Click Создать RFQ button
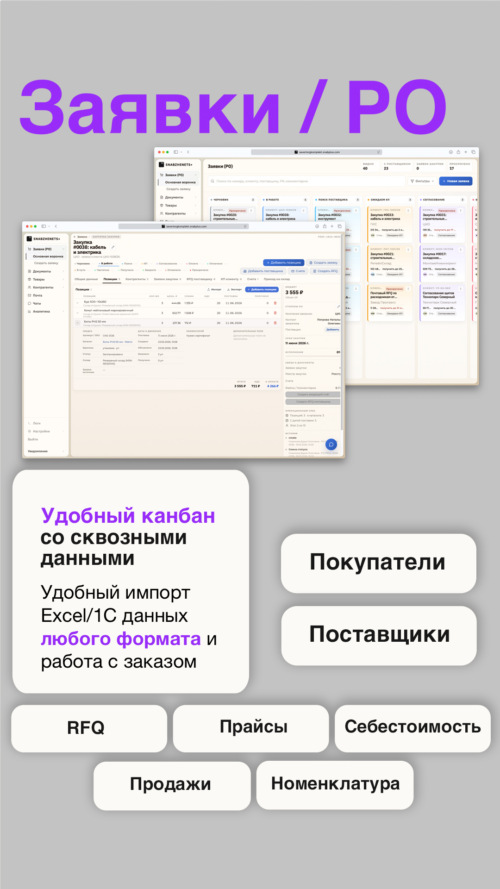Viewport: 500px width, 889px height. [x=325, y=271]
